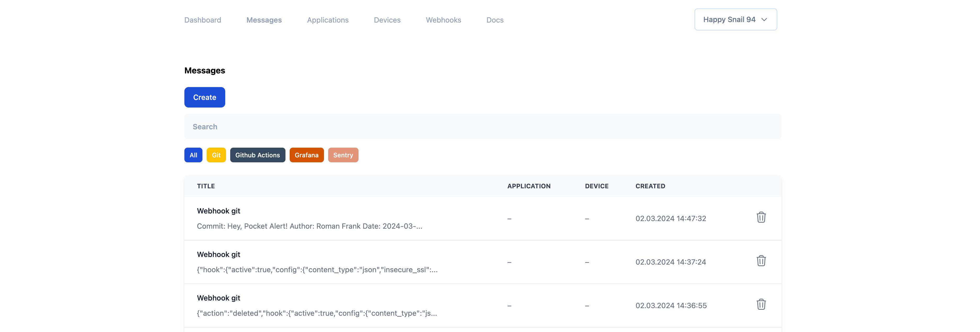The height and width of the screenshot is (332, 980).
Task: Focus the Search messages field
Action: [x=483, y=127]
